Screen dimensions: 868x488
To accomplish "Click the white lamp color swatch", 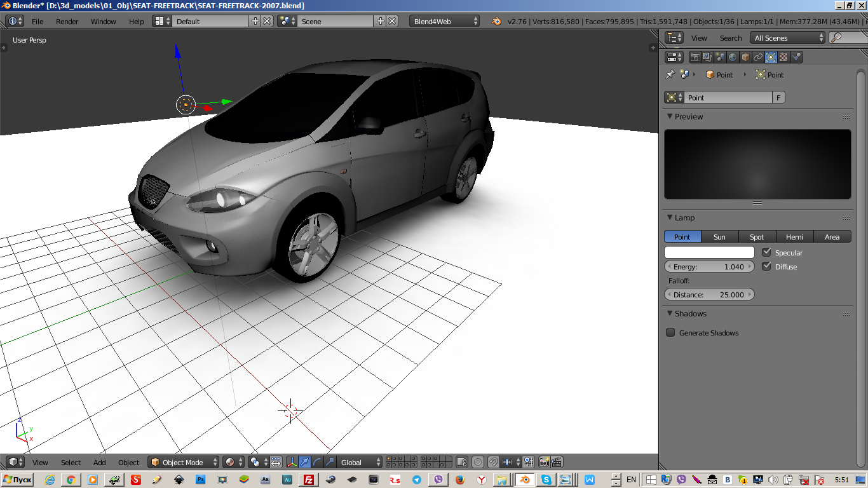I will pos(709,252).
